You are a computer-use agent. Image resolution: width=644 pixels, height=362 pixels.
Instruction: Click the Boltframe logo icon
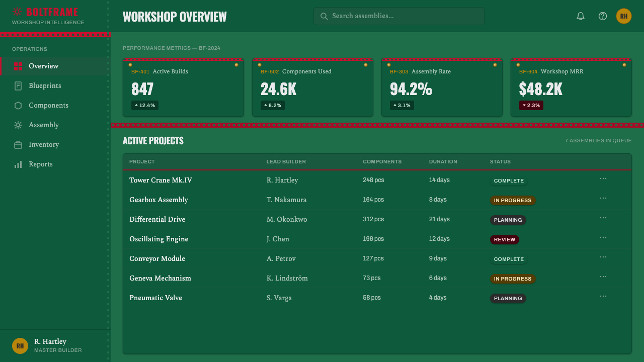click(x=17, y=12)
